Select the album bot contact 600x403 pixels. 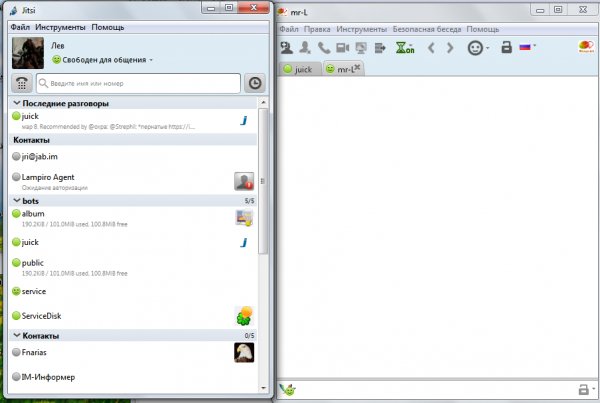pyautogui.click(x=132, y=218)
